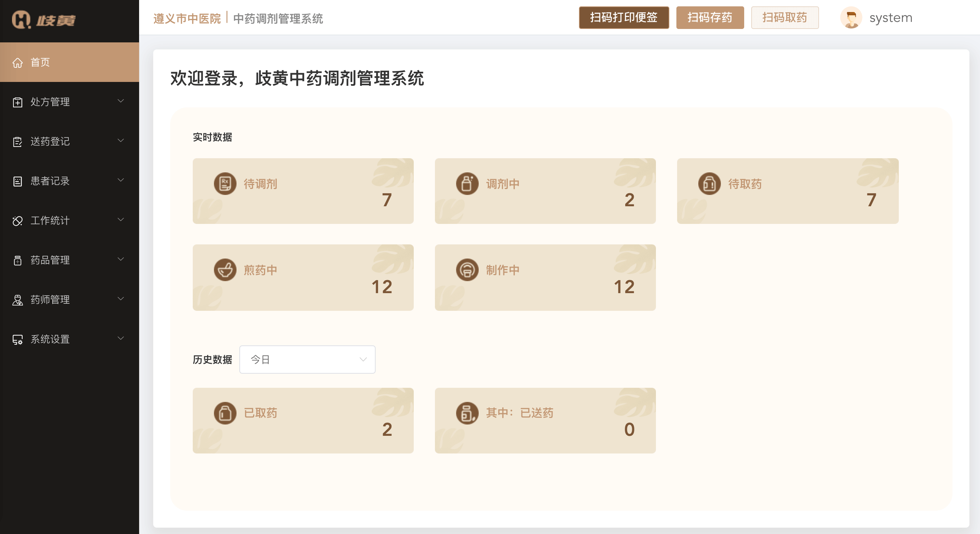This screenshot has width=980, height=534.
Task: Select the 患者记录 patient records icon
Action: point(18,181)
